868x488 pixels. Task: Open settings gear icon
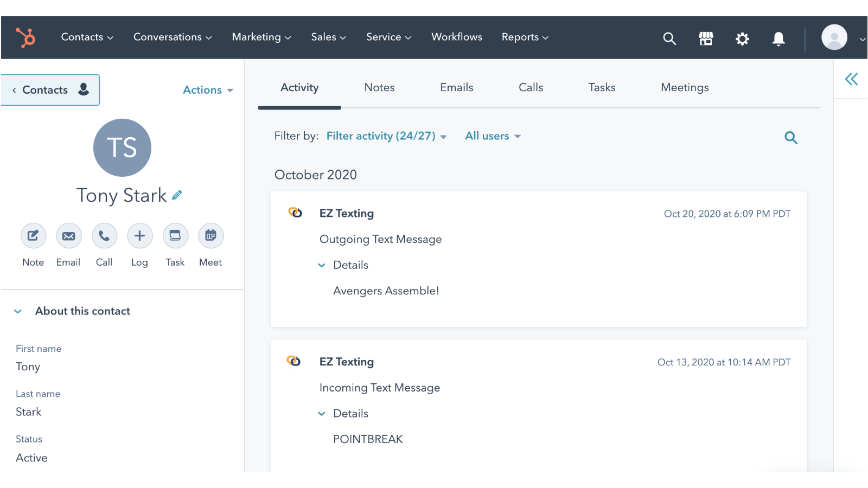742,38
